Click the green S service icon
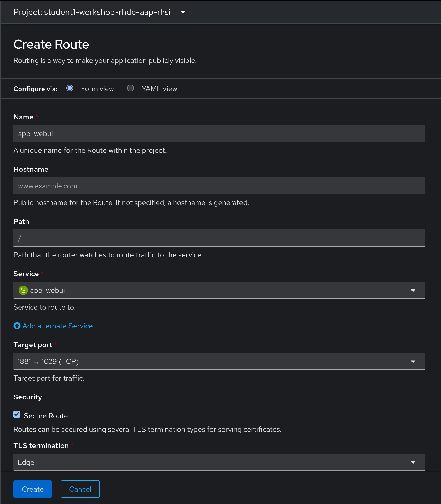 (x=23, y=290)
